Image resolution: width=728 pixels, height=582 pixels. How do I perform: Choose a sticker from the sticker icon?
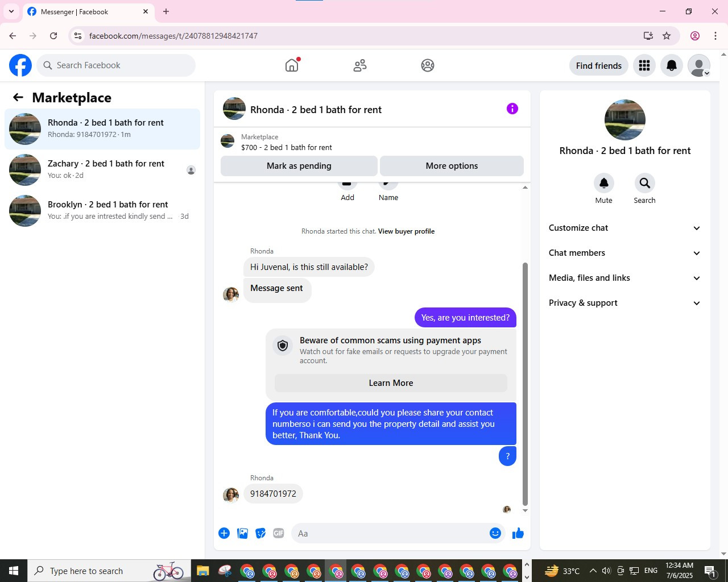(x=260, y=533)
